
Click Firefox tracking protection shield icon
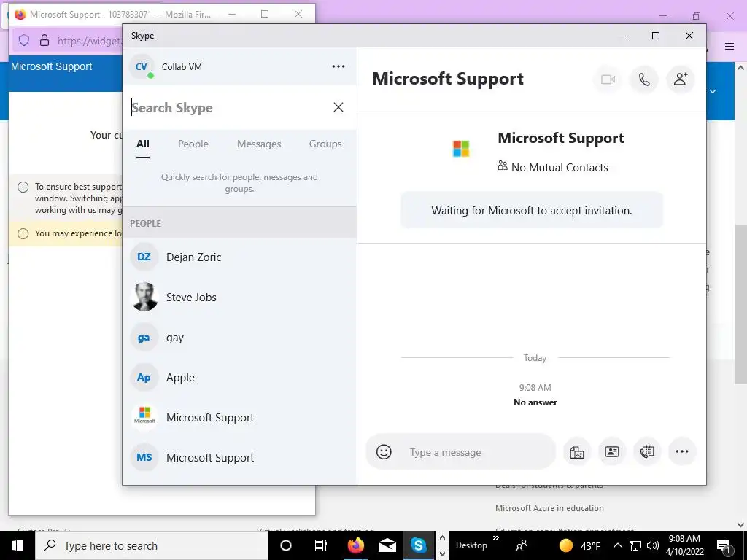pyautogui.click(x=24, y=41)
